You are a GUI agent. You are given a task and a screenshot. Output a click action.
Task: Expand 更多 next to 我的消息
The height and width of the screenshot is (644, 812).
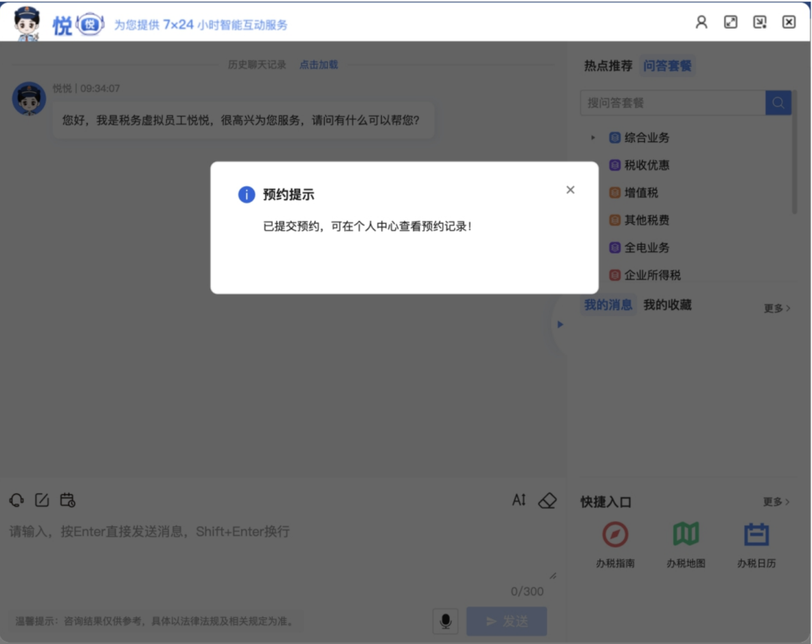[777, 308]
